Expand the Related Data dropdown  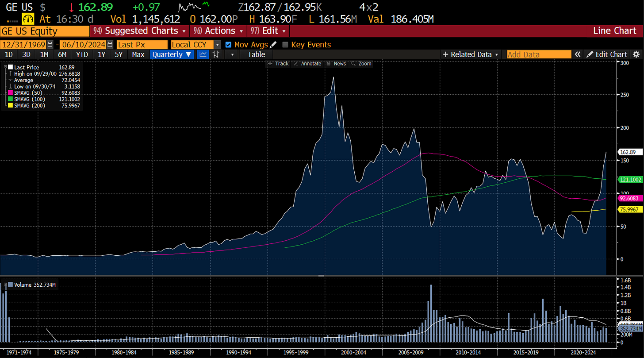(471, 54)
